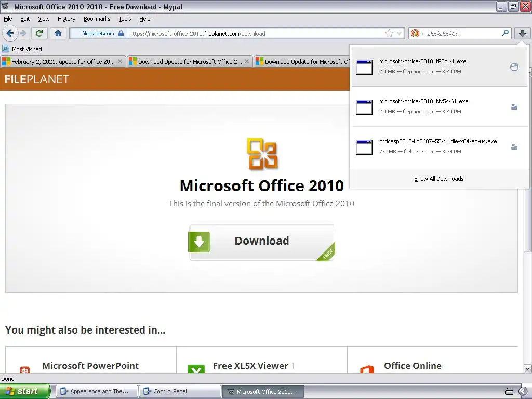Click the green XLSX Viewer icon
Viewport: 532px width, 399px height.
coord(196,369)
